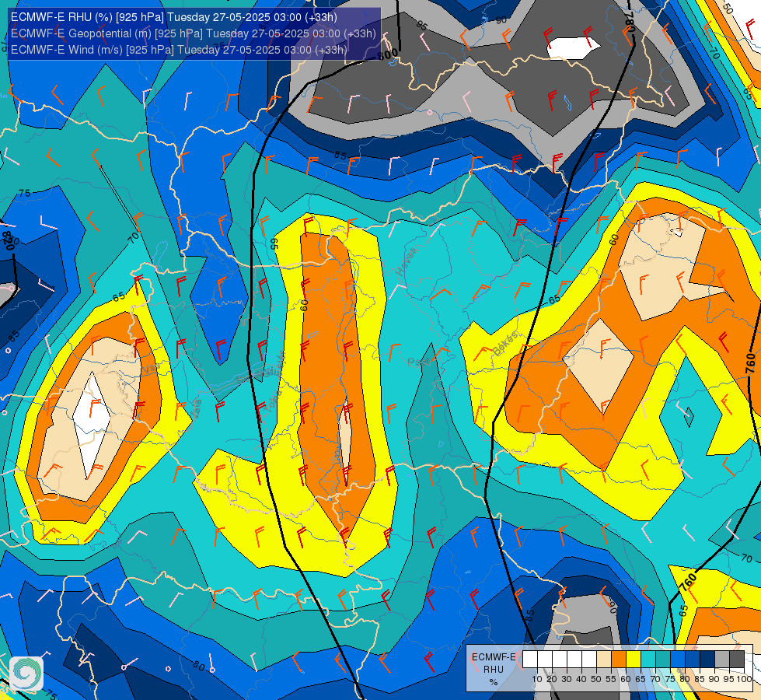Click the medium blue 80–85 legend swatch
The image size is (761, 700).
tap(693, 660)
